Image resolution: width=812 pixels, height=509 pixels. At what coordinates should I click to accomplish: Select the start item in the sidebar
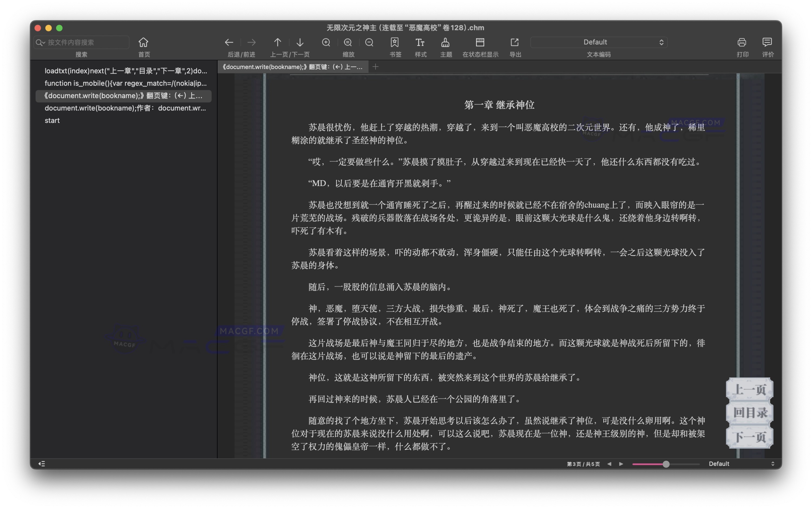coord(52,120)
